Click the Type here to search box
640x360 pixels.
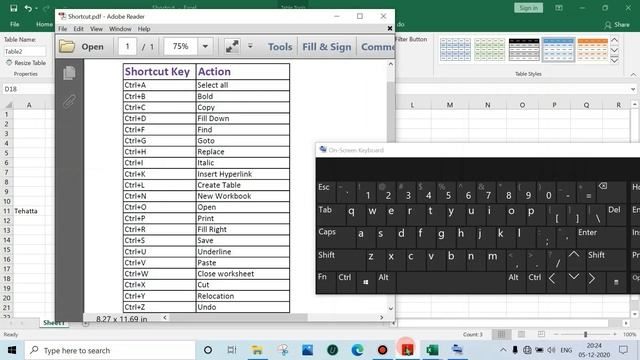pos(110,350)
